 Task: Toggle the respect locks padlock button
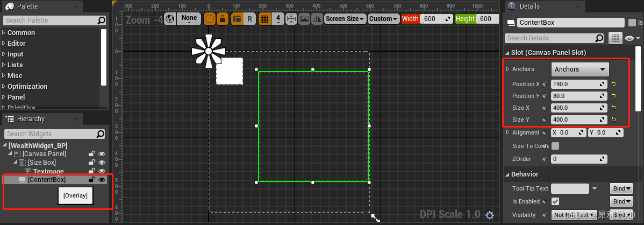click(x=222, y=19)
